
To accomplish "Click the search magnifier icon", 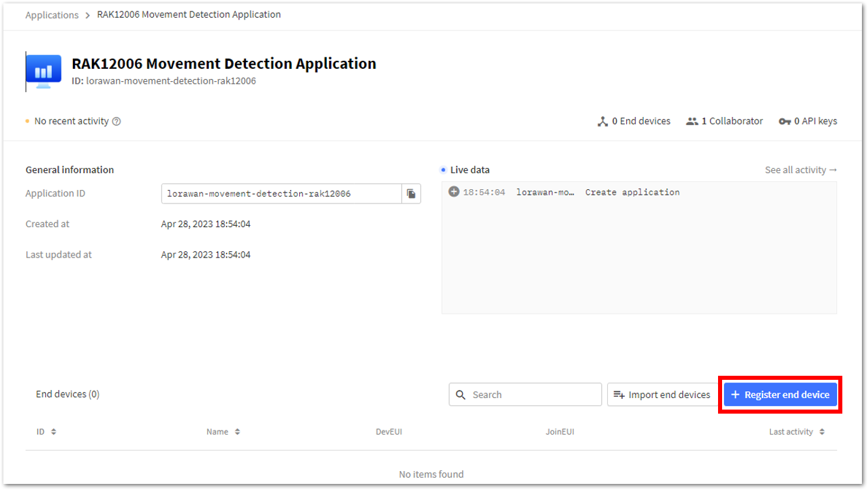I will (x=461, y=395).
